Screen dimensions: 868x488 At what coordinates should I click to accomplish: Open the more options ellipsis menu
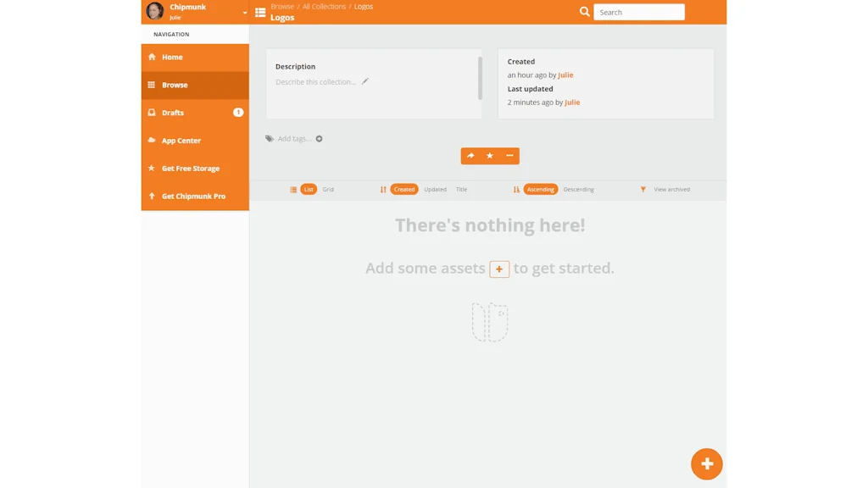click(509, 156)
